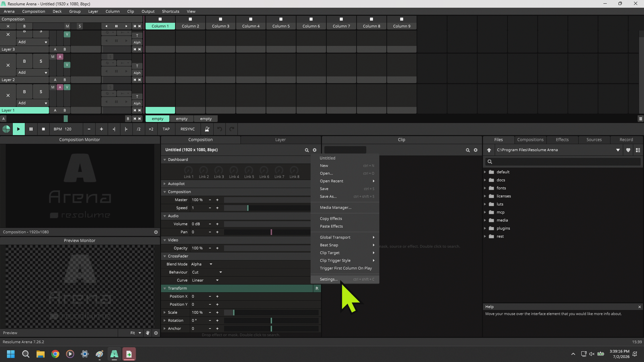The height and width of the screenshot is (362, 644).
Task: Launch Google Chrome from the taskbar
Action: (x=55, y=354)
